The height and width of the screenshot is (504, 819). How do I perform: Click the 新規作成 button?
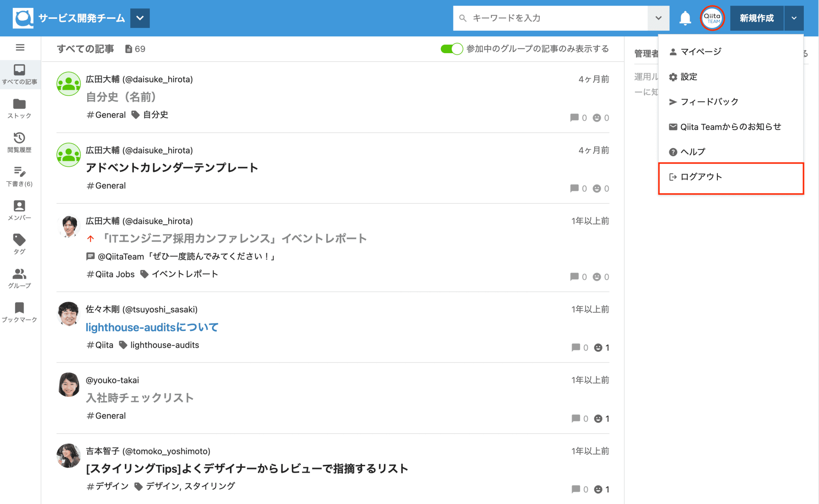pyautogui.click(x=757, y=18)
